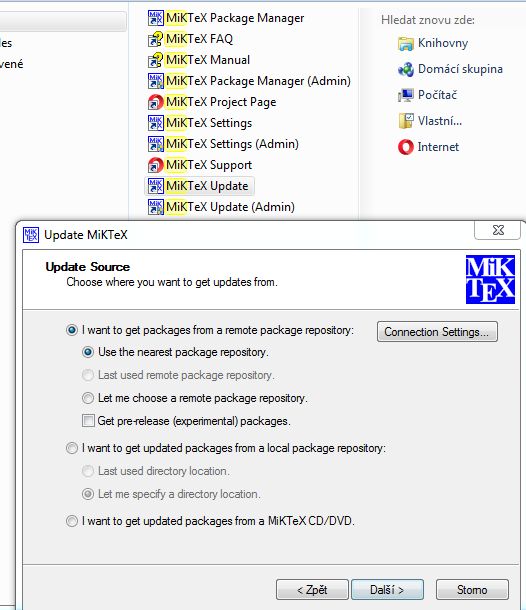Click the MiKTeX logo in wizard header
Screen dimensions: 526x610
(490, 279)
